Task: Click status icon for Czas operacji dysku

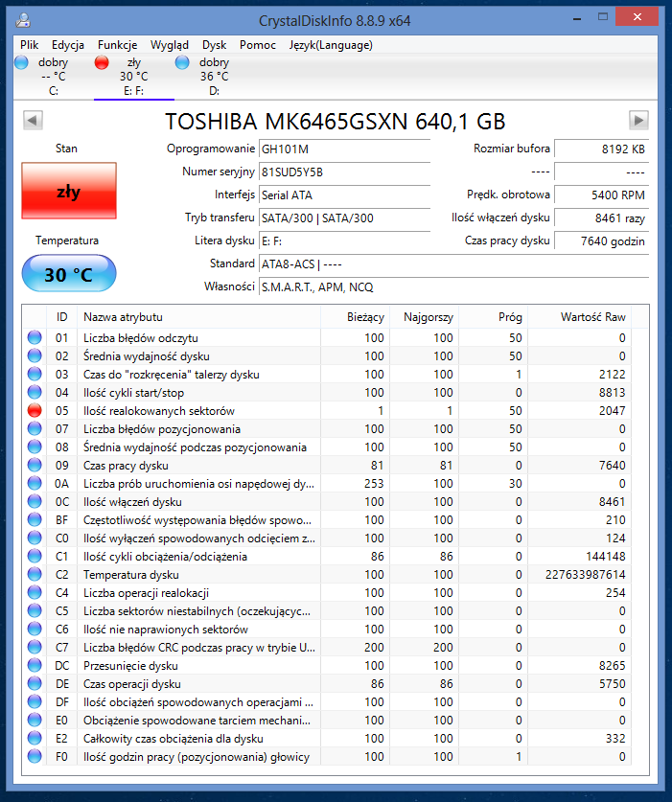Action: tap(35, 684)
